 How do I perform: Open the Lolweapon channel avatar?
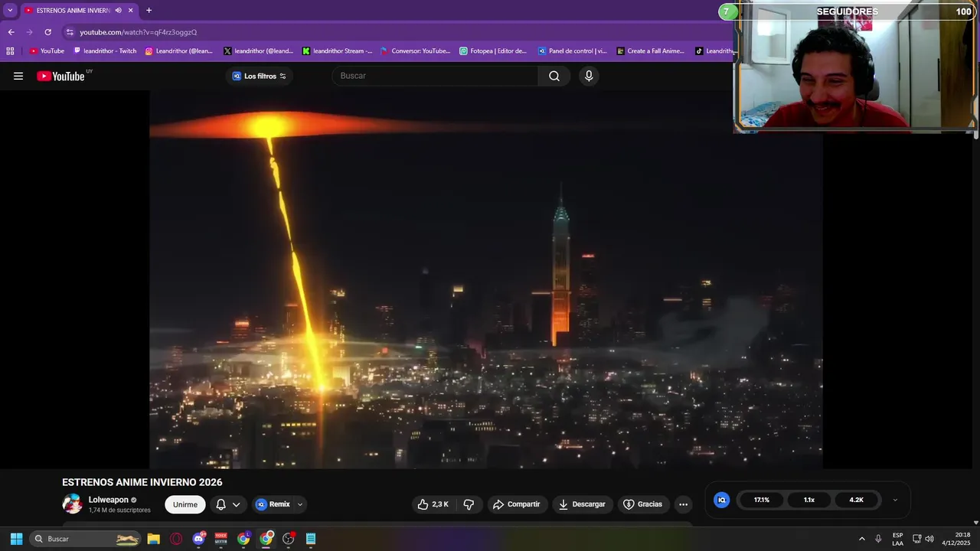[72, 504]
